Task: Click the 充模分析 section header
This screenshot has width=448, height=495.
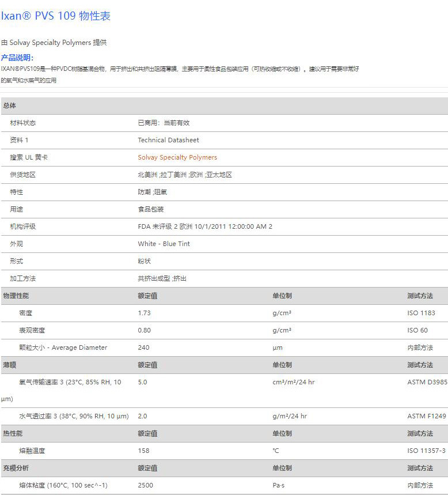Action: pos(16,468)
